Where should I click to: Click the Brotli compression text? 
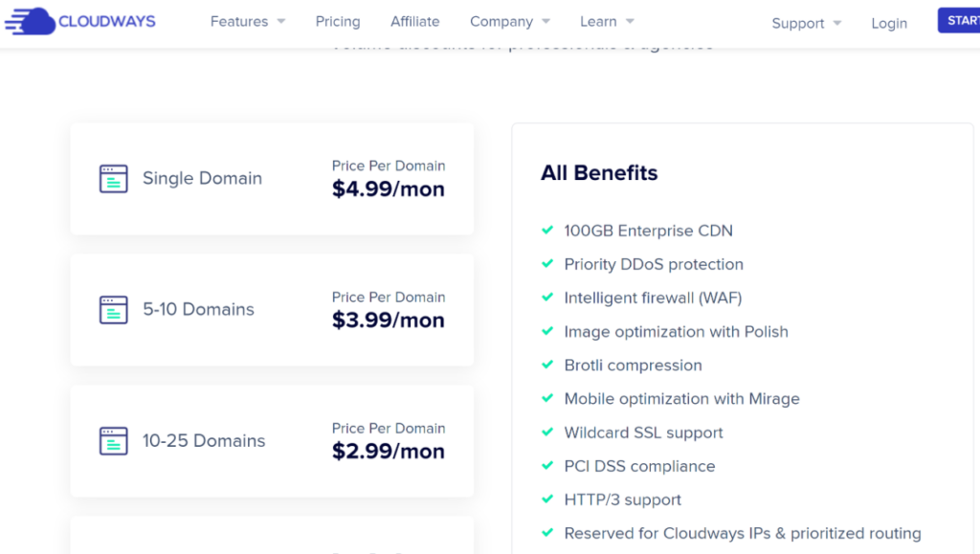634,366
